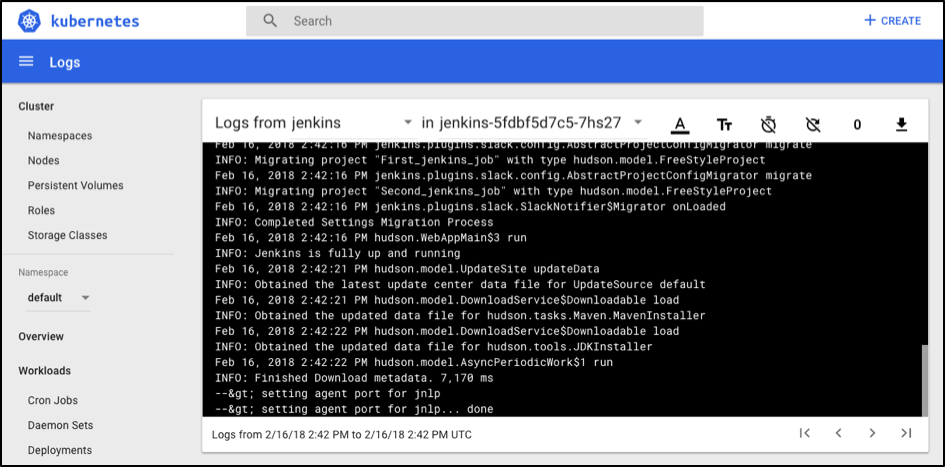Click the CREATE button

point(893,21)
